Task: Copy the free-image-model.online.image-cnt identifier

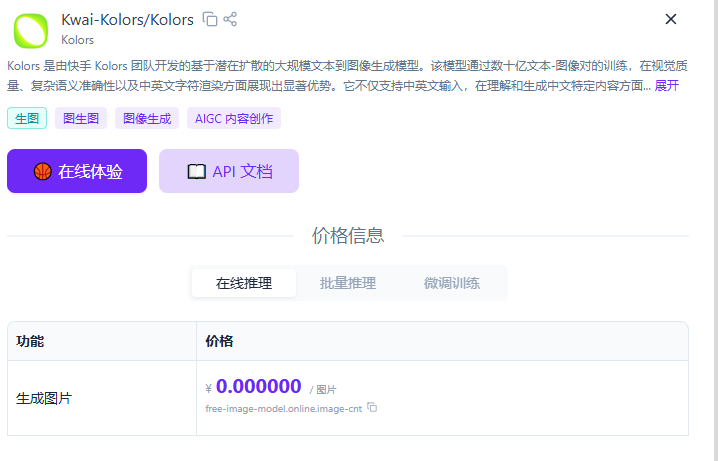Action: (x=372, y=407)
